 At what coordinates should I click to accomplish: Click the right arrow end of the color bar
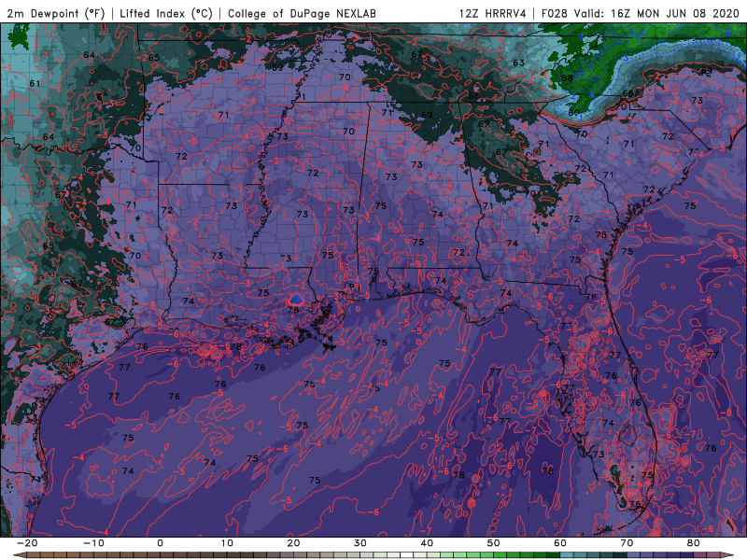729,555
